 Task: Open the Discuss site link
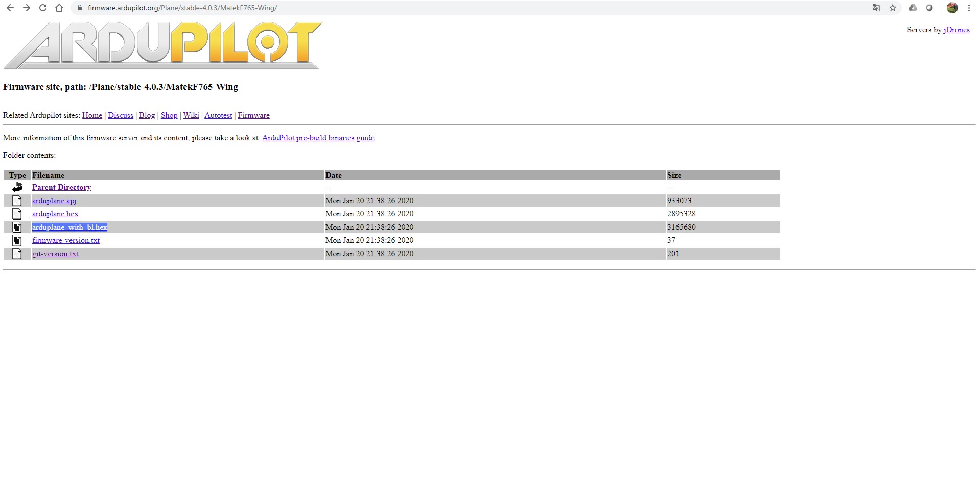pyautogui.click(x=121, y=115)
